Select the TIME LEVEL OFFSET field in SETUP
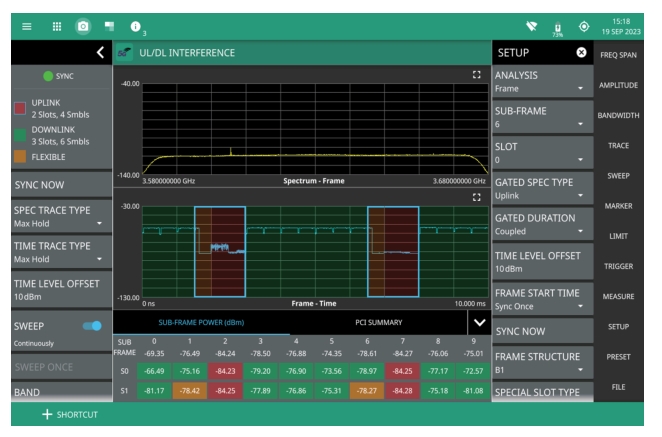This screenshot has height=437, width=662. tap(540, 262)
